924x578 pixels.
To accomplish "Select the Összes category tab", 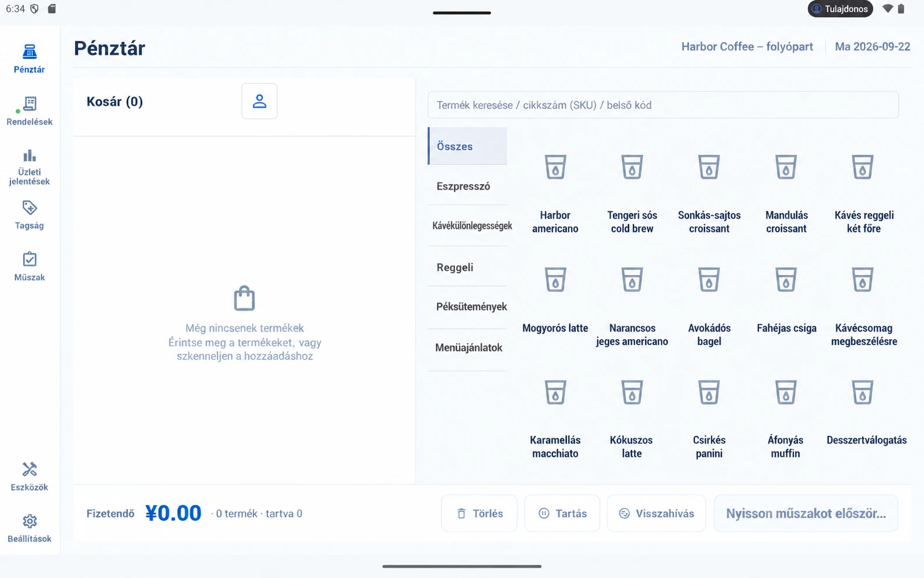I will [x=467, y=146].
